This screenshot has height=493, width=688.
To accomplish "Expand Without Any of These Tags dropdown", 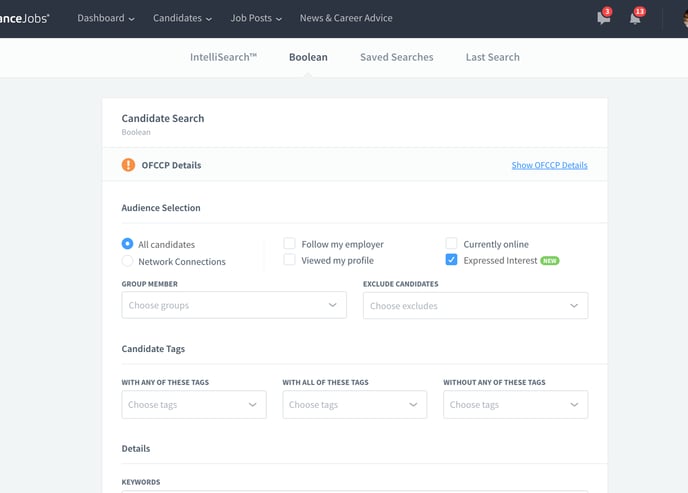I will coord(516,404).
